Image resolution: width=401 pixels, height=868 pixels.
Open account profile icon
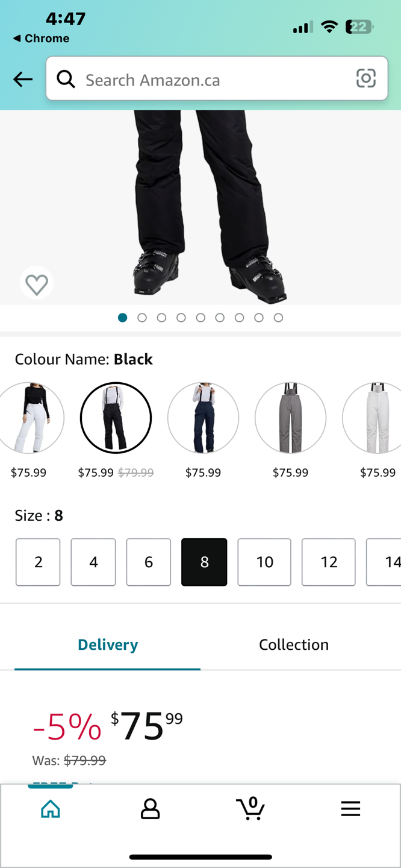150,809
